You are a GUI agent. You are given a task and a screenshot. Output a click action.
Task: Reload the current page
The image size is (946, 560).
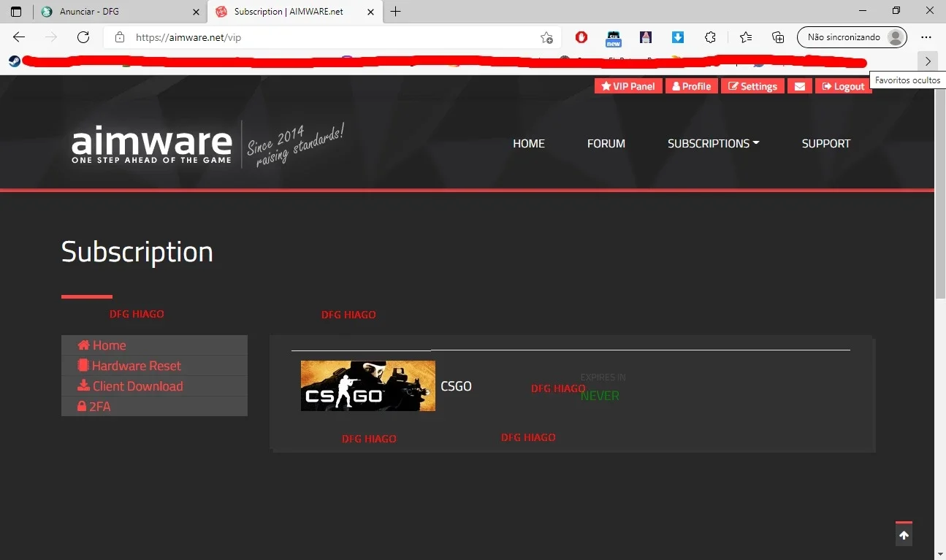tap(83, 37)
